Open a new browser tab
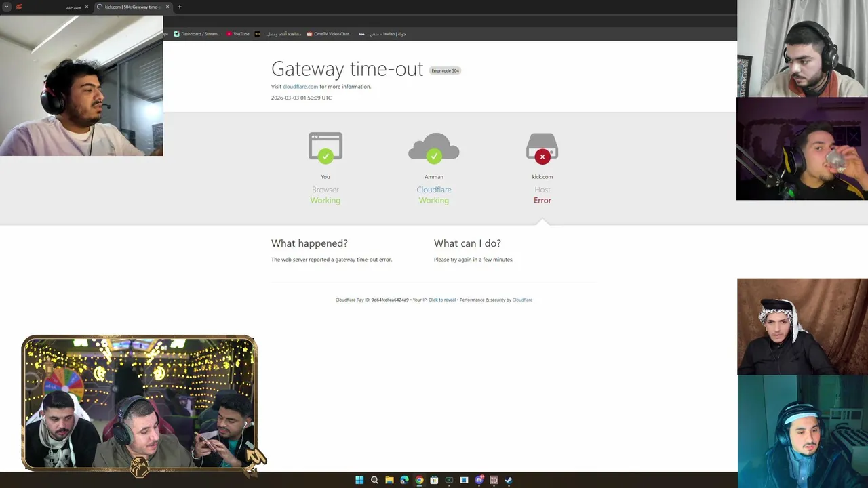This screenshot has width=868, height=488. [179, 7]
